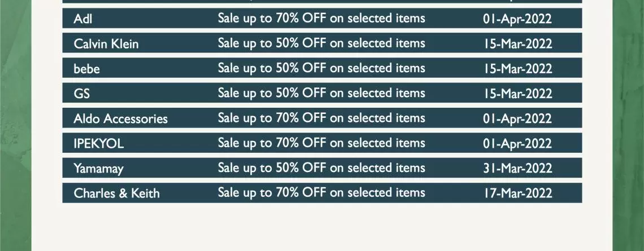Image resolution: width=644 pixels, height=251 pixels.
Task: Open the Aldo Accessories brand entry
Action: 120,119
